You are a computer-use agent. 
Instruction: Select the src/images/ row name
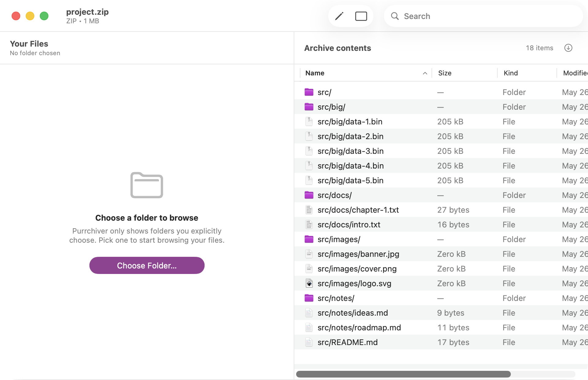click(339, 239)
